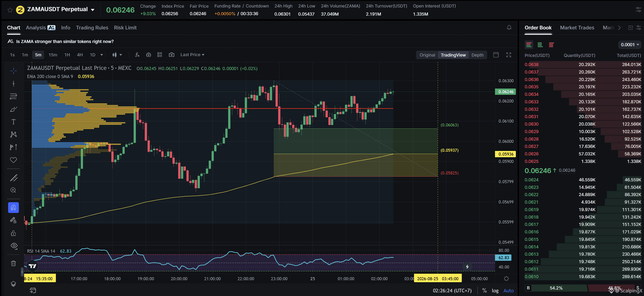Open the order book layout icon

630,28
